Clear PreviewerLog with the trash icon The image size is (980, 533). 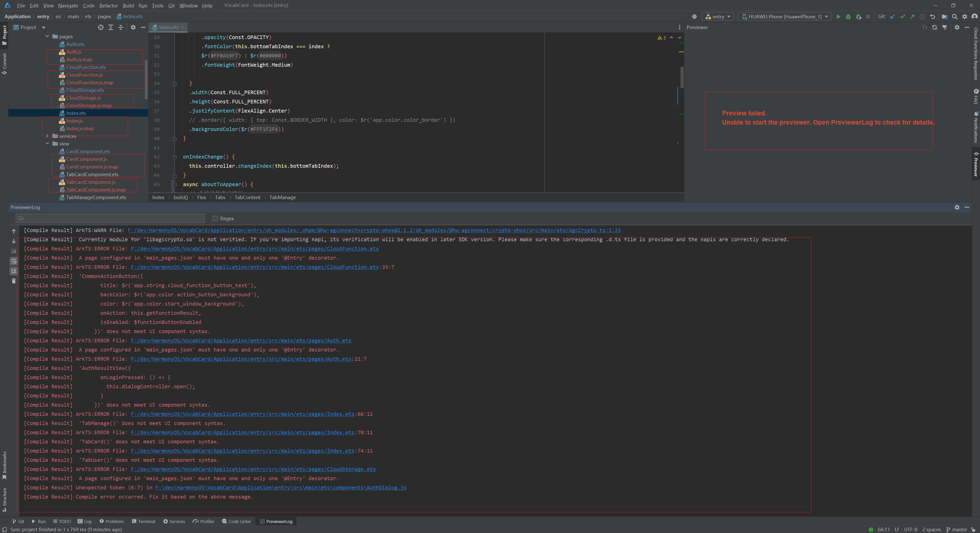(14, 281)
